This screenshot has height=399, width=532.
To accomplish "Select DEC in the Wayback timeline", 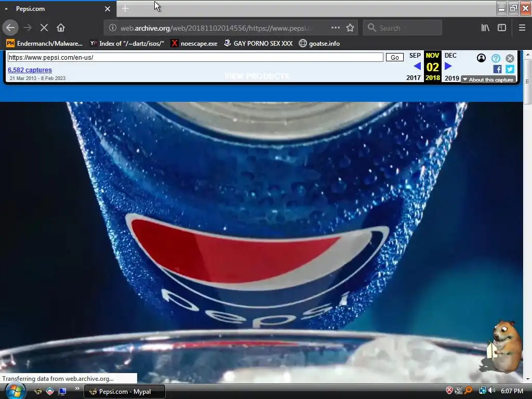I will pos(450,55).
